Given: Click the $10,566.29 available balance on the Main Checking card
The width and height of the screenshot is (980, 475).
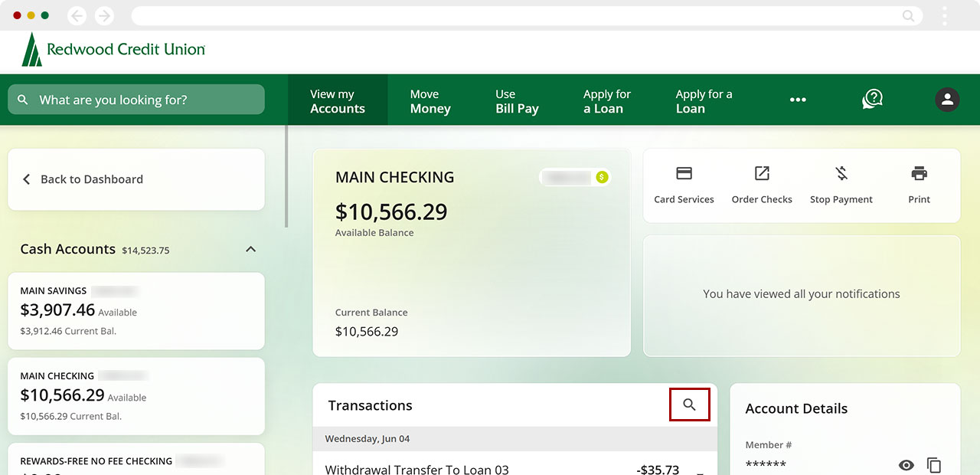Looking at the screenshot, I should (x=391, y=211).
